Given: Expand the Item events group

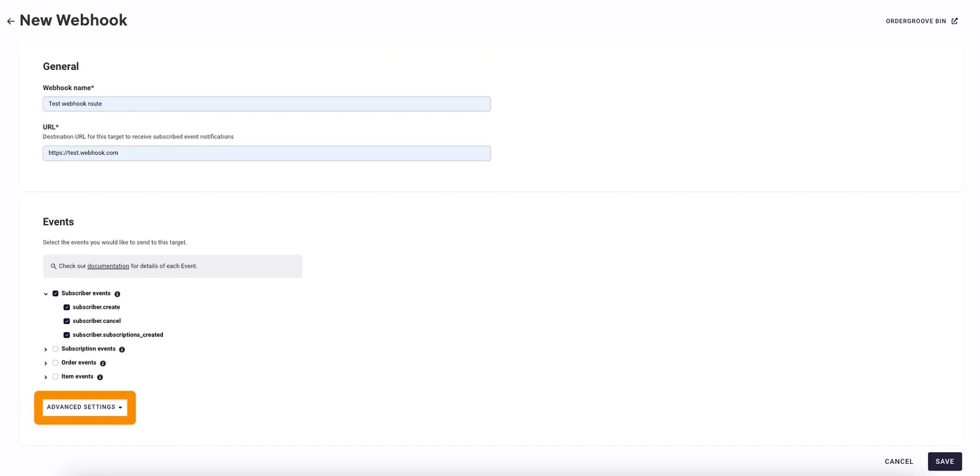Looking at the screenshot, I should click(x=45, y=377).
